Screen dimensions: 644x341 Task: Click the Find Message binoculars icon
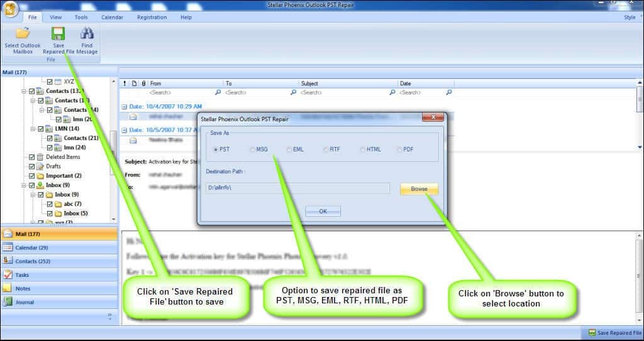(87, 33)
